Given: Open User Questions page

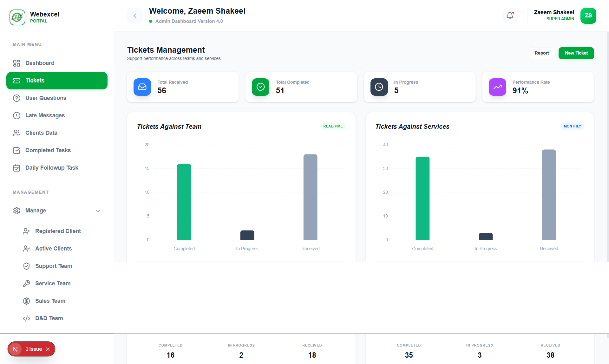Looking at the screenshot, I should coord(46,98).
